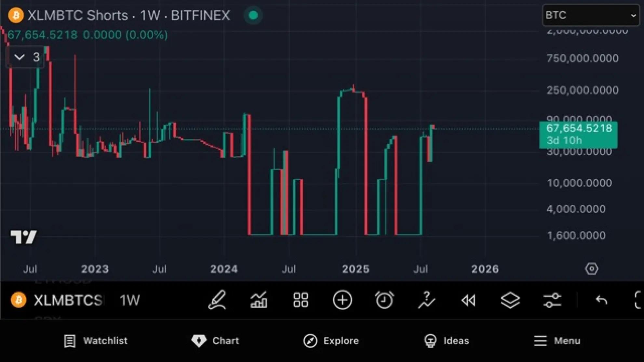Switch to the Explore tab

[331, 341]
